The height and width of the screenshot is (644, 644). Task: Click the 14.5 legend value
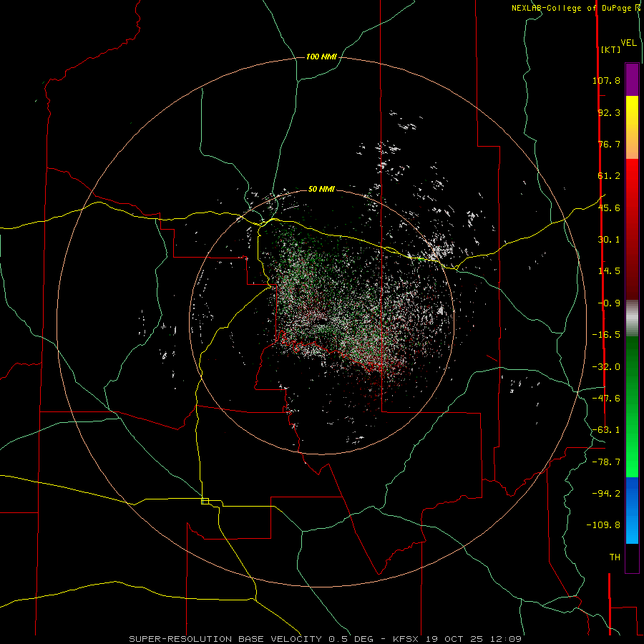(609, 271)
